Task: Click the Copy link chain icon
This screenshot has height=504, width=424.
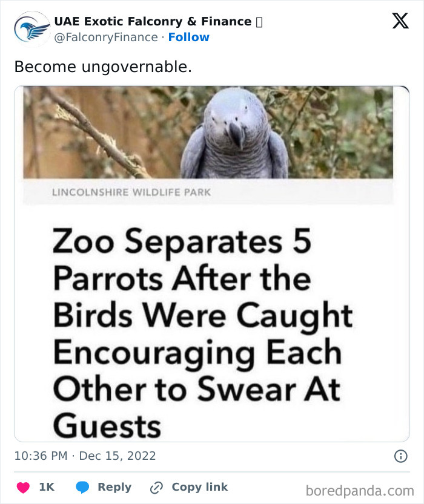Action: click(156, 487)
